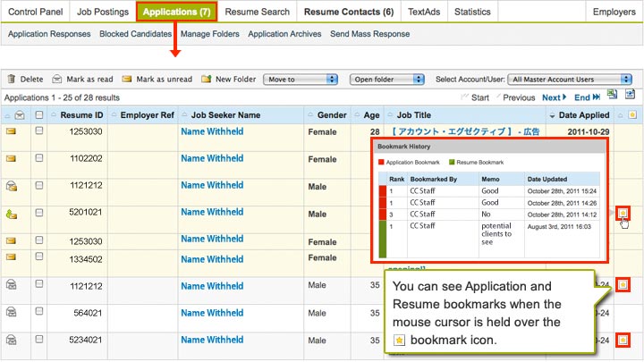The image size is (644, 362).
Task: Click the Next page link
Action: tap(554, 97)
